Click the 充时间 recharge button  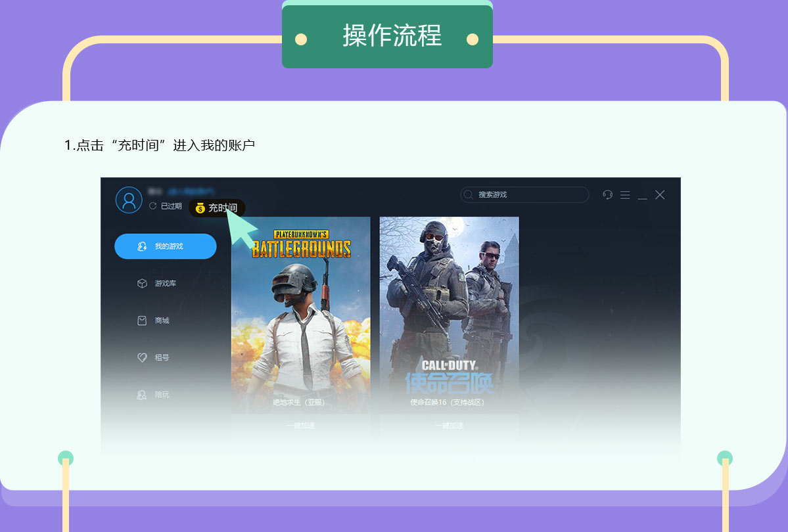pyautogui.click(x=217, y=208)
